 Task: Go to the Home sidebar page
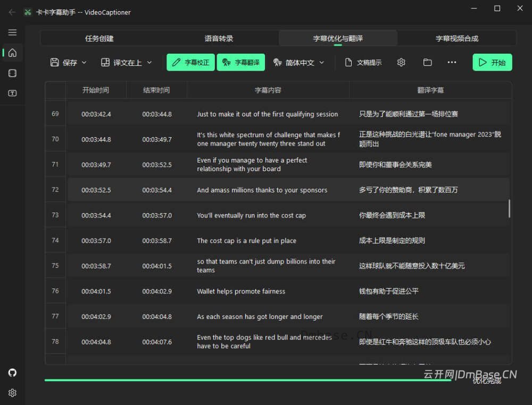(x=13, y=53)
